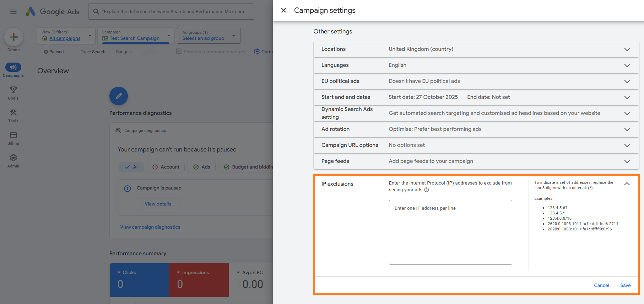Click the Simulate campaign changes icon
This screenshot has height=304, width=644.
pos(179,52)
